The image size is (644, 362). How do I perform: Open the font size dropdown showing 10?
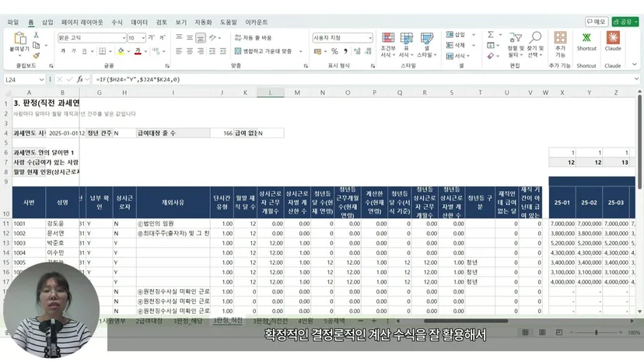[143, 38]
